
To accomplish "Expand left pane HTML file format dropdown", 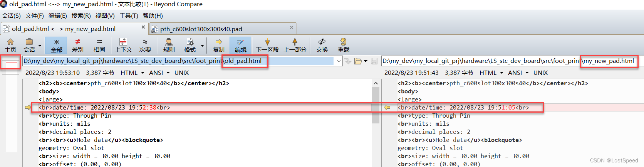I will [x=143, y=73].
